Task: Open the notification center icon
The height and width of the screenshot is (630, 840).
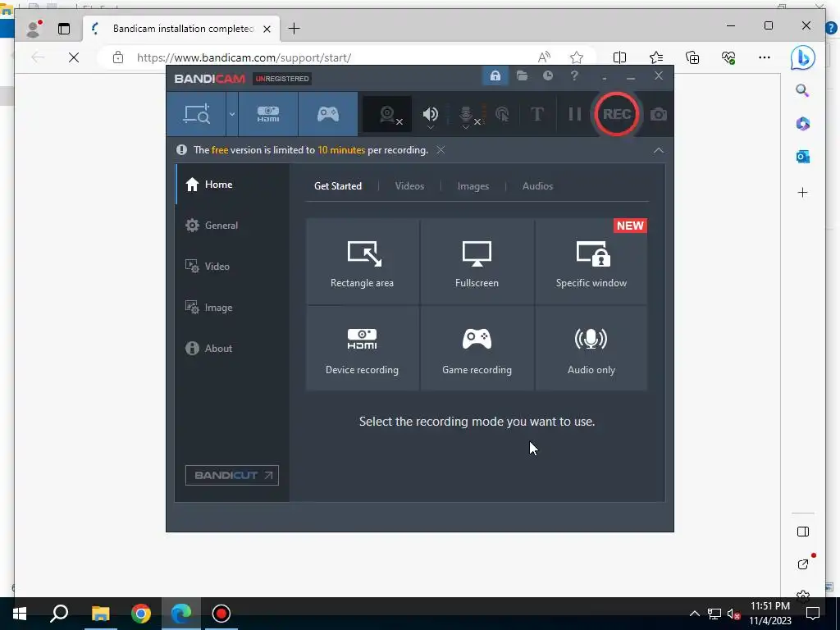Action: [813, 614]
